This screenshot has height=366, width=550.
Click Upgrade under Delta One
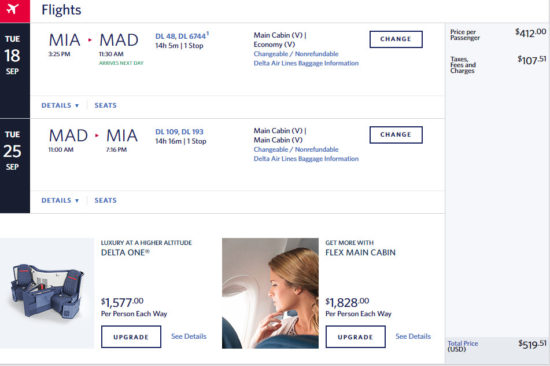[x=131, y=337]
